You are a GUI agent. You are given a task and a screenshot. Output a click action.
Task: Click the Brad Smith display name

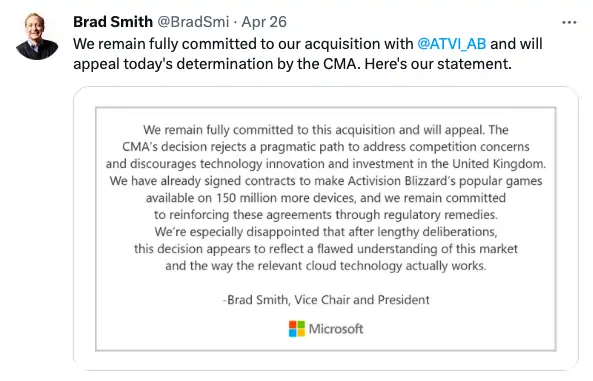point(113,22)
